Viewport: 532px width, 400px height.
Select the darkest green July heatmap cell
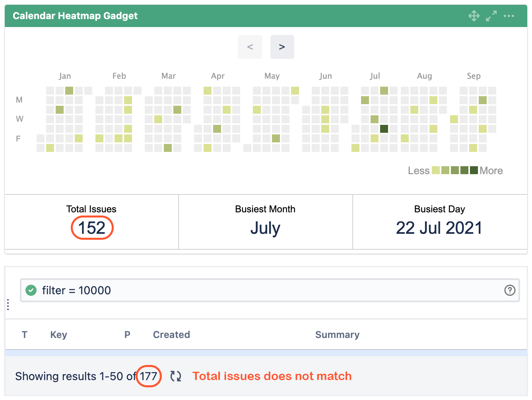pos(384,129)
